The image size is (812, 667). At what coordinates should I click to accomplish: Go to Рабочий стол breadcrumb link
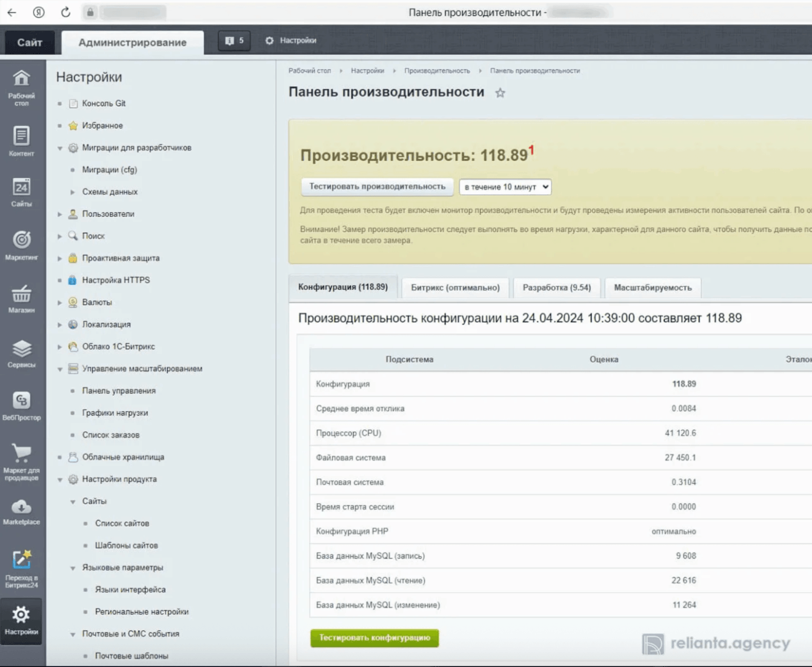pos(310,71)
